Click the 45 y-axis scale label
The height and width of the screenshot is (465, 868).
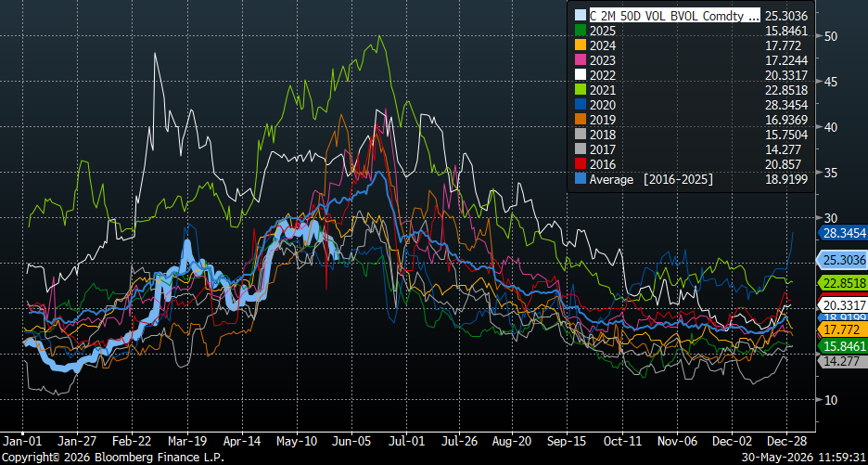[830, 82]
